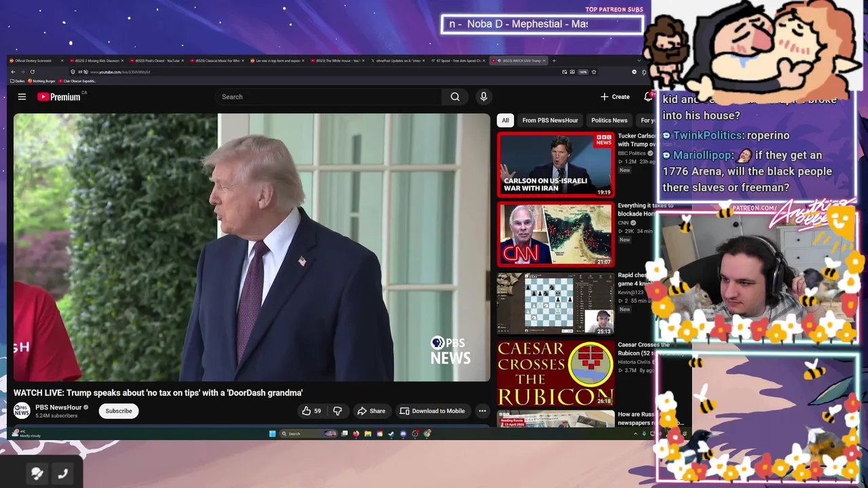
Task: Click Download to Mobile button
Action: pyautogui.click(x=432, y=411)
